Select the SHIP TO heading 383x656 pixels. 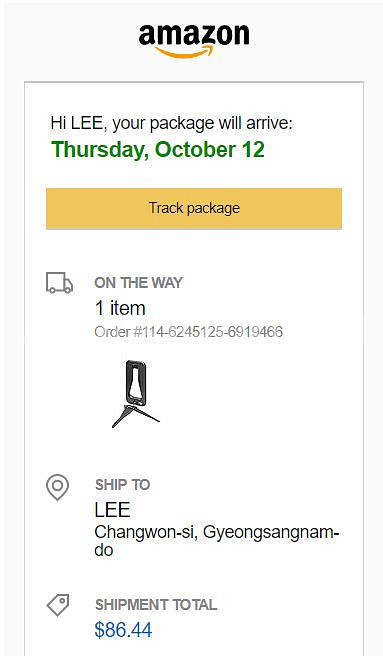point(123,485)
